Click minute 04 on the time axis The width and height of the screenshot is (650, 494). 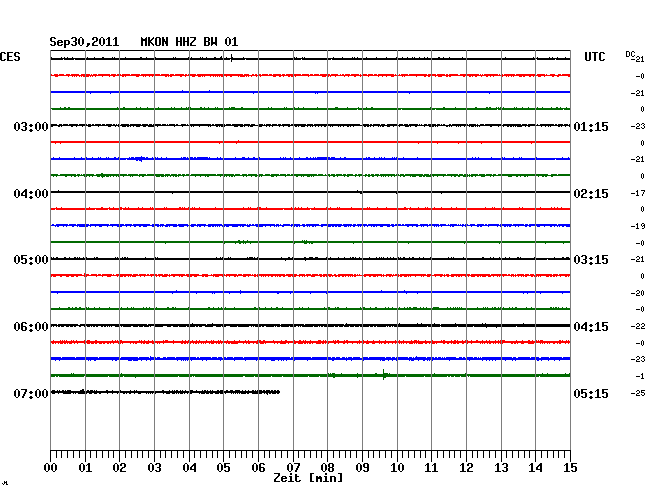click(x=189, y=468)
